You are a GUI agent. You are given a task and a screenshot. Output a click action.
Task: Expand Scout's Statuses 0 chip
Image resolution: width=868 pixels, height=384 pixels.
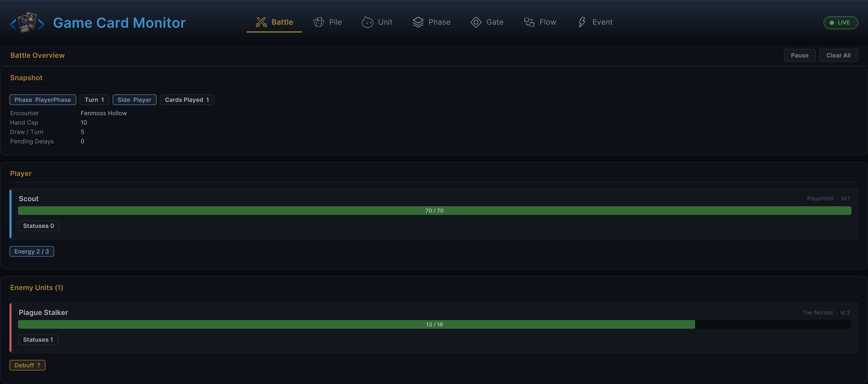click(38, 226)
